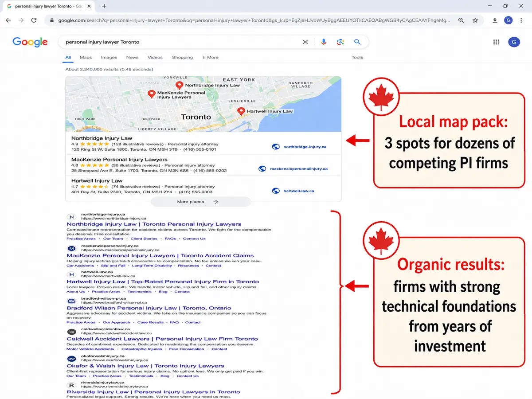Open the Google apps grid
The width and height of the screenshot is (532, 399).
[x=497, y=42]
